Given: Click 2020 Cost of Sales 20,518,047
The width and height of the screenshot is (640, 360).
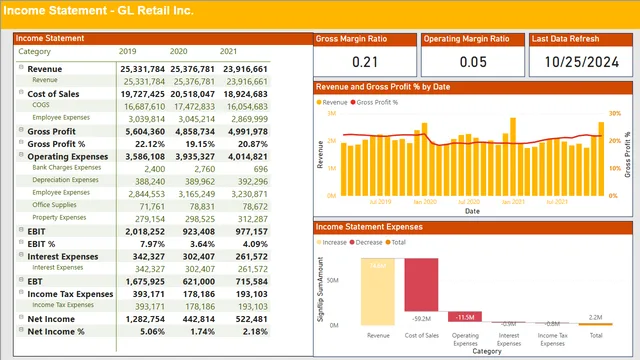Looking at the screenshot, I should [x=193, y=94].
